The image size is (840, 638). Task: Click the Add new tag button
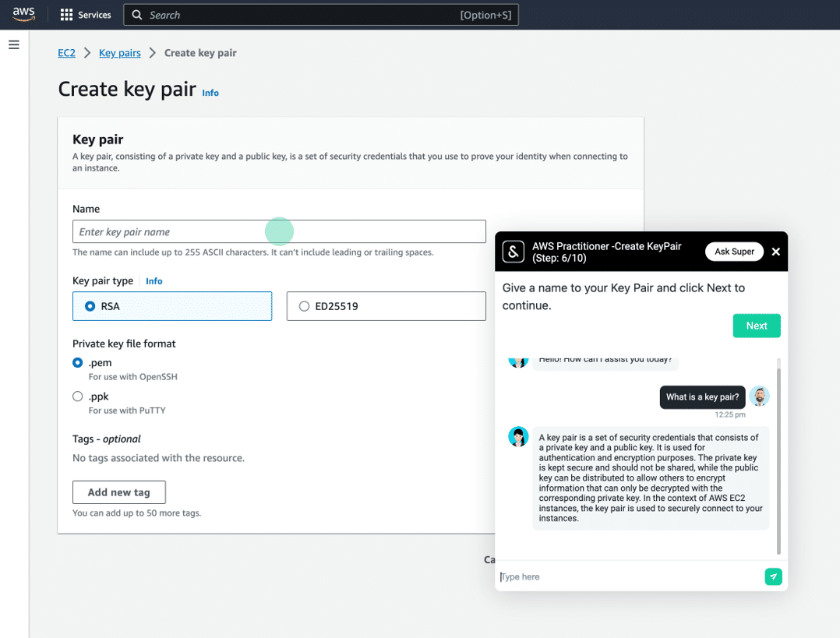119,492
